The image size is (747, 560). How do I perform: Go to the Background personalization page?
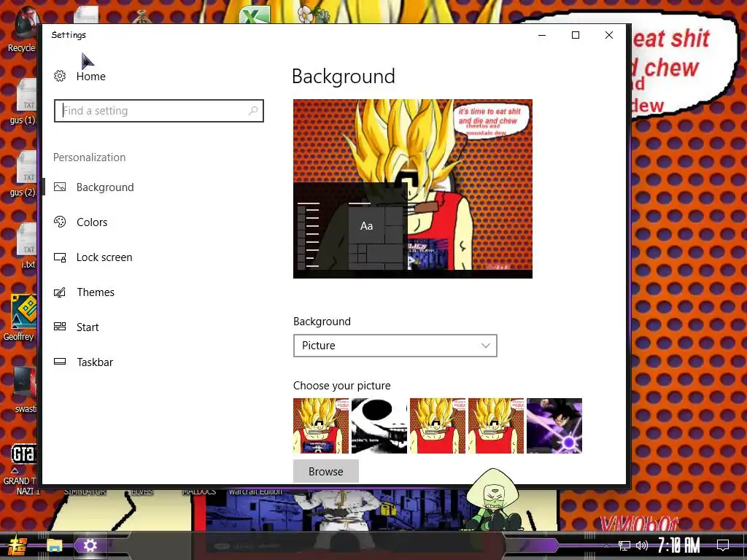105,187
